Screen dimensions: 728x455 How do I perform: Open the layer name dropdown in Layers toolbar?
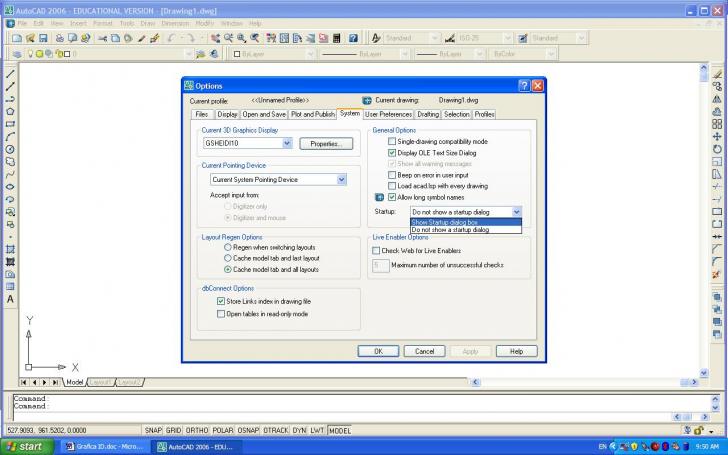[x=188, y=54]
